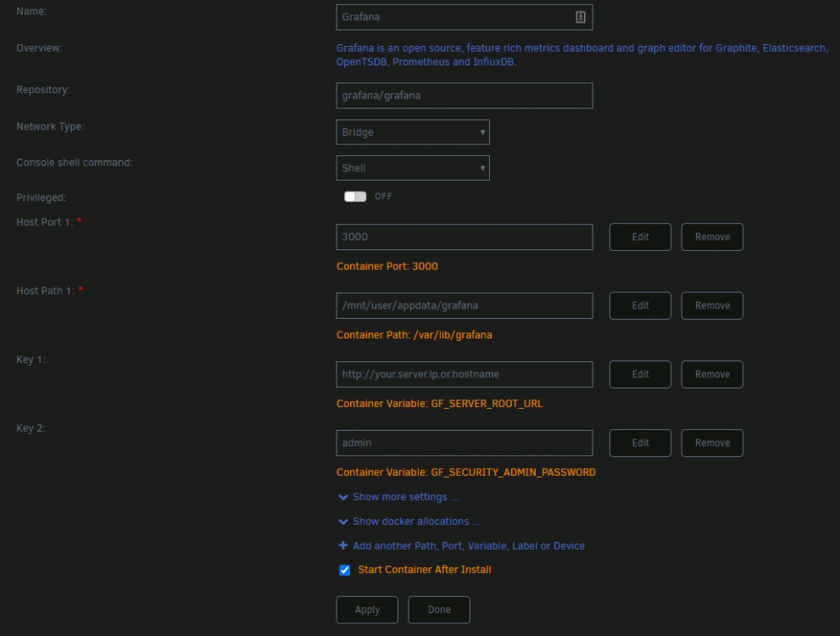Remove the Key 2 variable
Viewport: 840px width, 636px height.
coord(712,443)
